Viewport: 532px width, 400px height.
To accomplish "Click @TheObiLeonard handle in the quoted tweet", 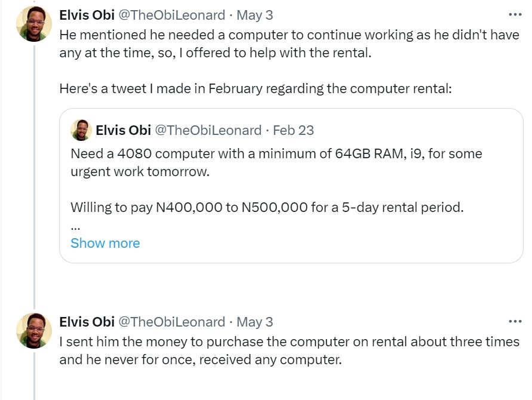I will [208, 130].
